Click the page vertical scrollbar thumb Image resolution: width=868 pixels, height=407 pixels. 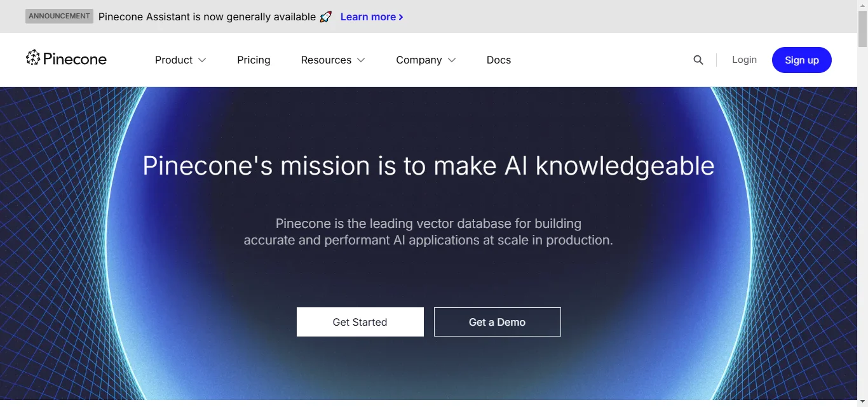point(862,29)
